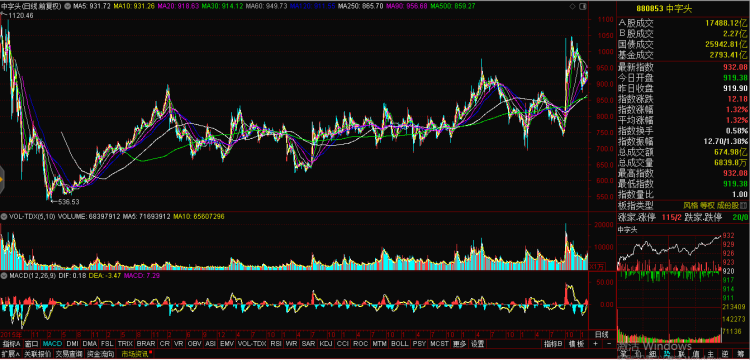
Task: Click the diamond icon above the price chart
Action: tap(572, 6)
